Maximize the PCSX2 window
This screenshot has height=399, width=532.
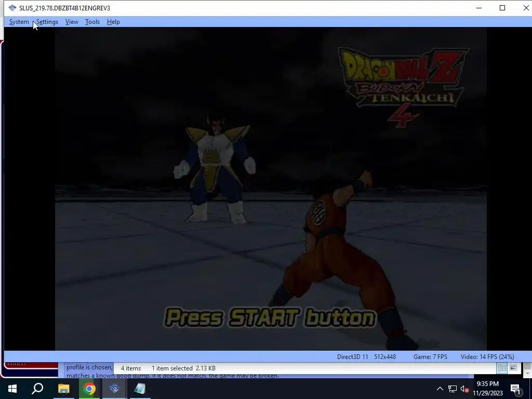click(x=502, y=8)
